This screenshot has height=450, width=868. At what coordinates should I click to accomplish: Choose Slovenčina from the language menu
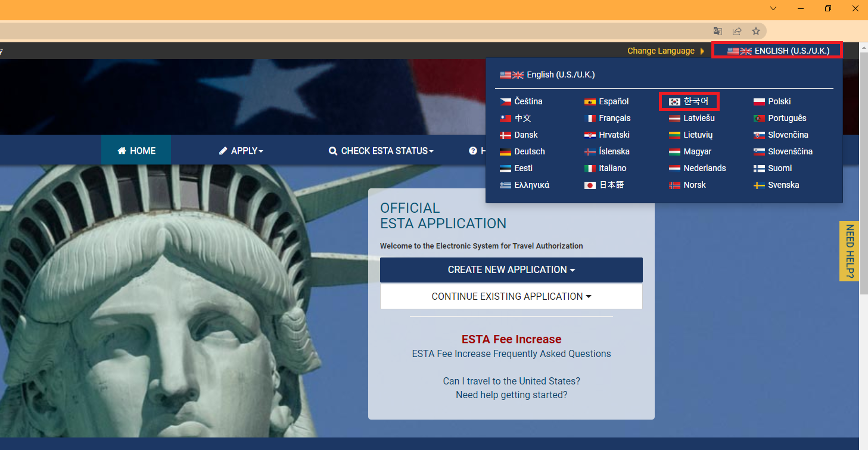pyautogui.click(x=781, y=135)
